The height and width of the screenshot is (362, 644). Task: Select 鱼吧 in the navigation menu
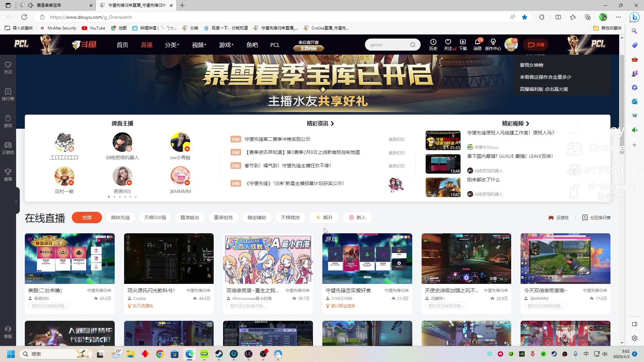[x=252, y=45]
